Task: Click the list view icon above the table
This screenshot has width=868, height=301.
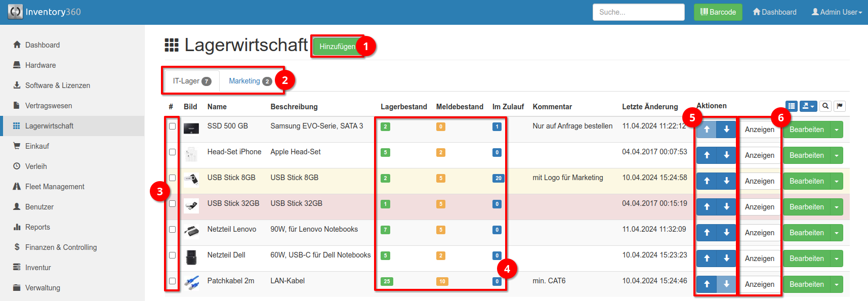Action: tap(792, 106)
